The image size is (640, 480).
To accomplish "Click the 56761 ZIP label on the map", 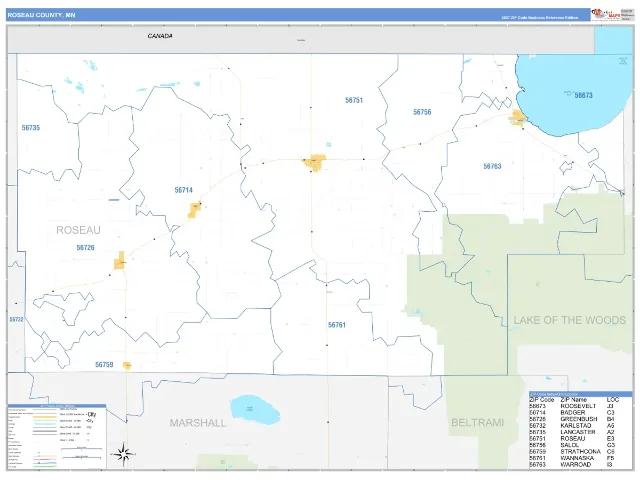I will tap(337, 325).
